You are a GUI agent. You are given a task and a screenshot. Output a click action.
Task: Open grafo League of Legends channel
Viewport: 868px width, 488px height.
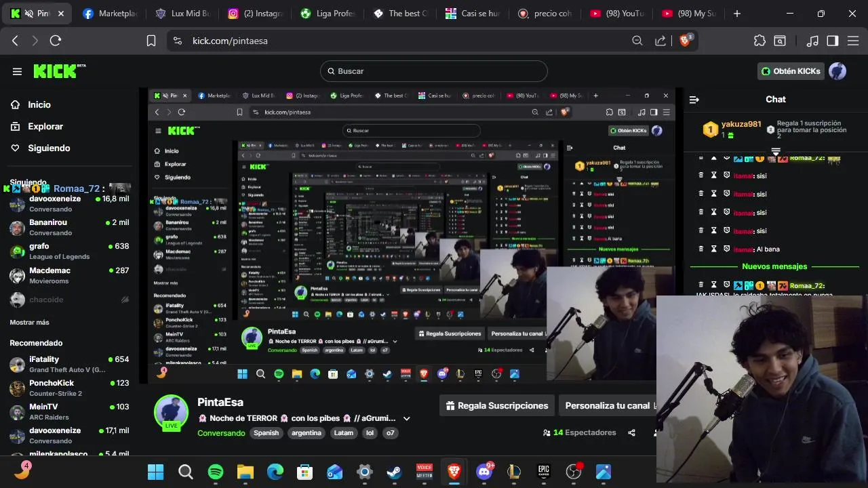pyautogui.click(x=69, y=251)
